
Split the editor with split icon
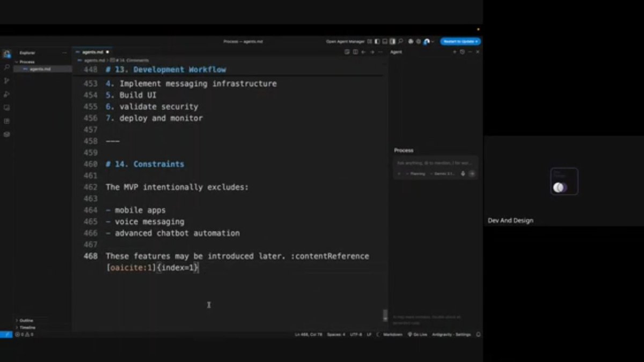click(355, 52)
